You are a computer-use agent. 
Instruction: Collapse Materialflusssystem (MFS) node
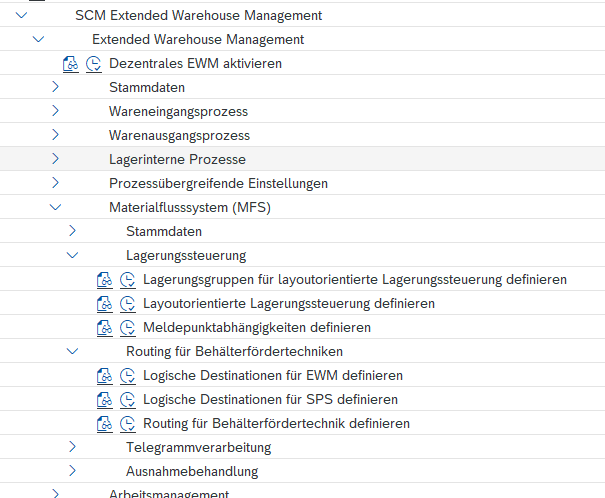tap(56, 208)
